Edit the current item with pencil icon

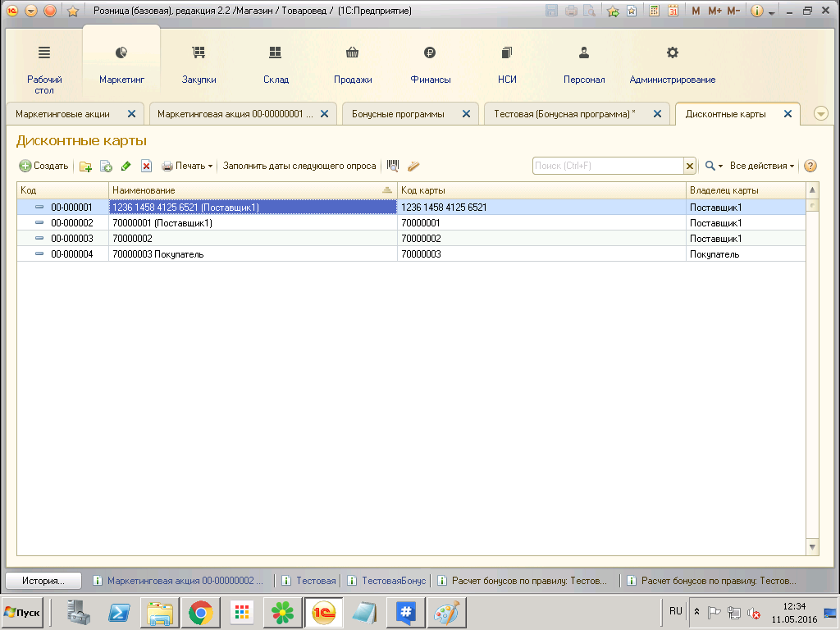tap(126, 166)
